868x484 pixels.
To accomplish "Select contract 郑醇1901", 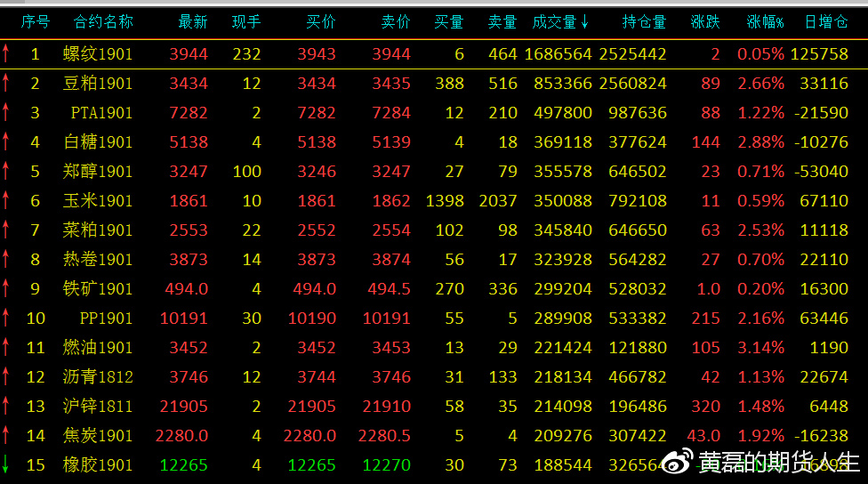I will pos(98,172).
